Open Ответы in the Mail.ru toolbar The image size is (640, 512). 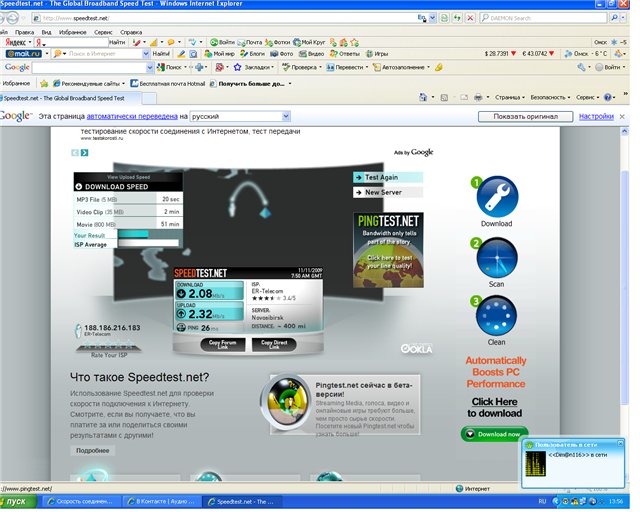click(x=344, y=53)
